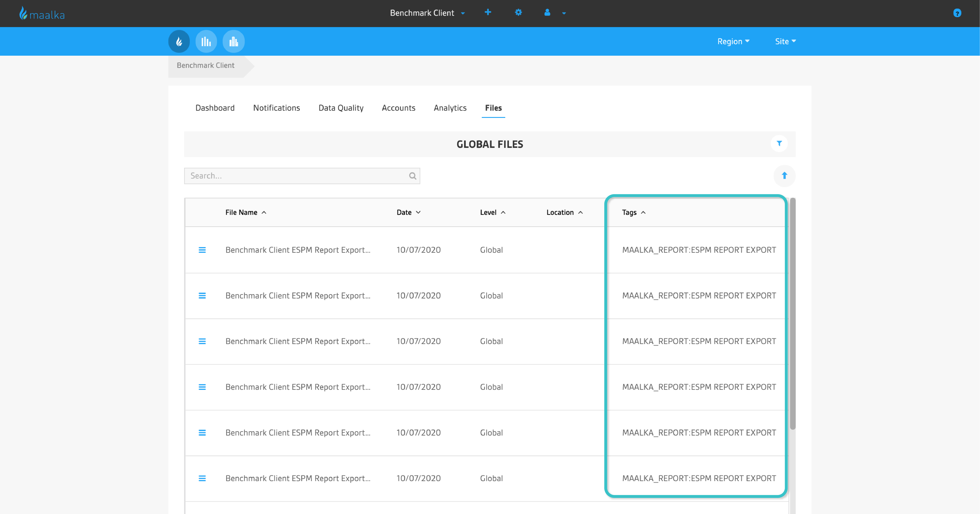Select the bar chart icon in blue bar
The height and width of the screenshot is (514, 980).
pyautogui.click(x=206, y=41)
